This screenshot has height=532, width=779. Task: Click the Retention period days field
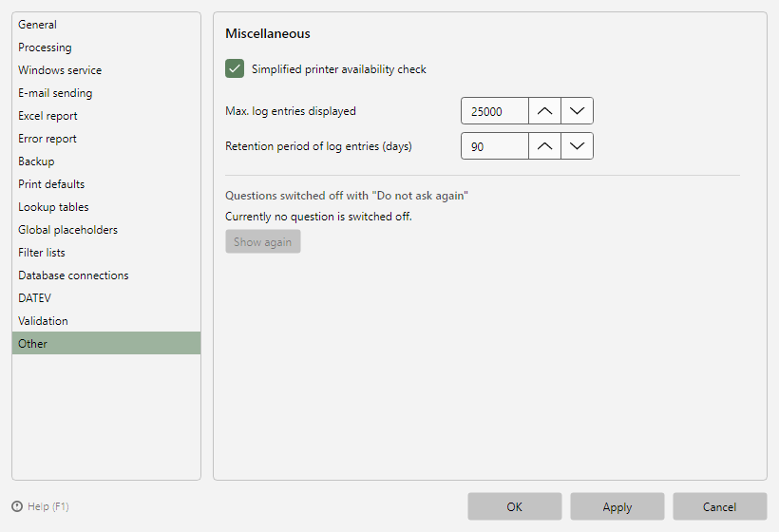[495, 146]
